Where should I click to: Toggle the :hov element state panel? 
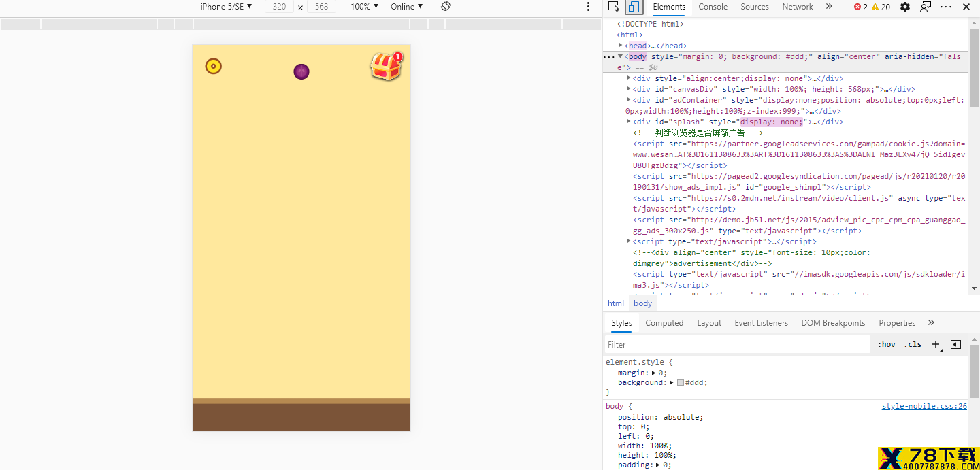pos(887,344)
